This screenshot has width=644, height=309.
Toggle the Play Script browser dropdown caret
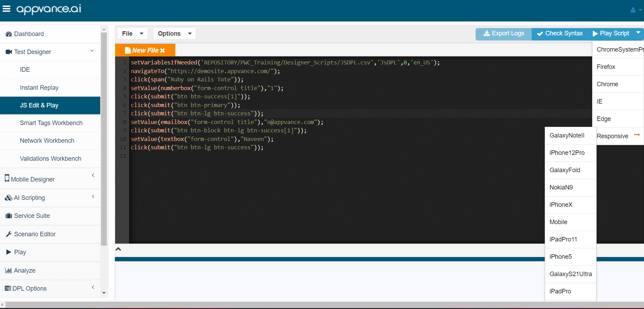(x=638, y=33)
